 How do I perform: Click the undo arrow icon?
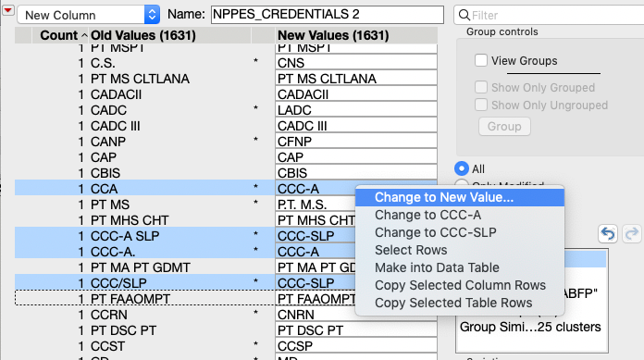tap(607, 234)
